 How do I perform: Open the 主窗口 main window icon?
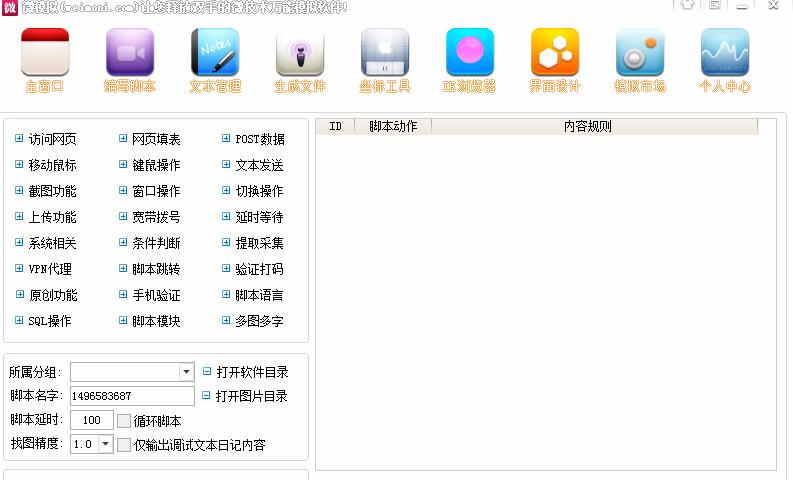click(x=45, y=52)
